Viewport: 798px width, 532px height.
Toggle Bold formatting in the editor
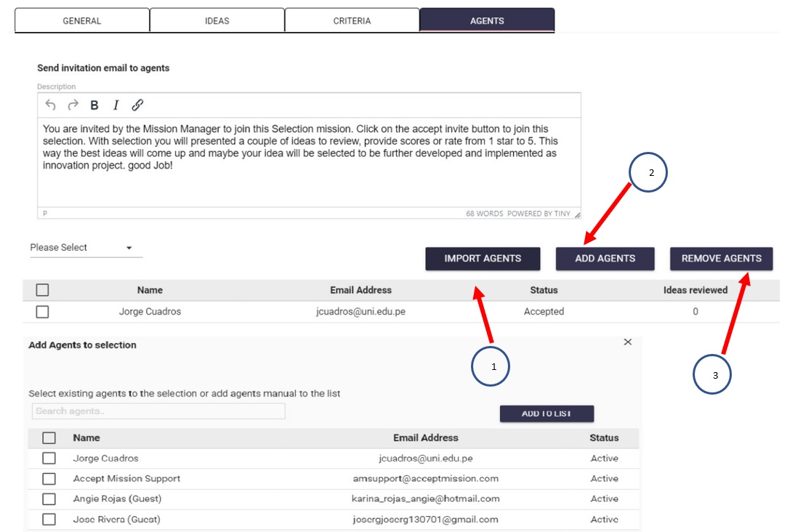click(94, 105)
